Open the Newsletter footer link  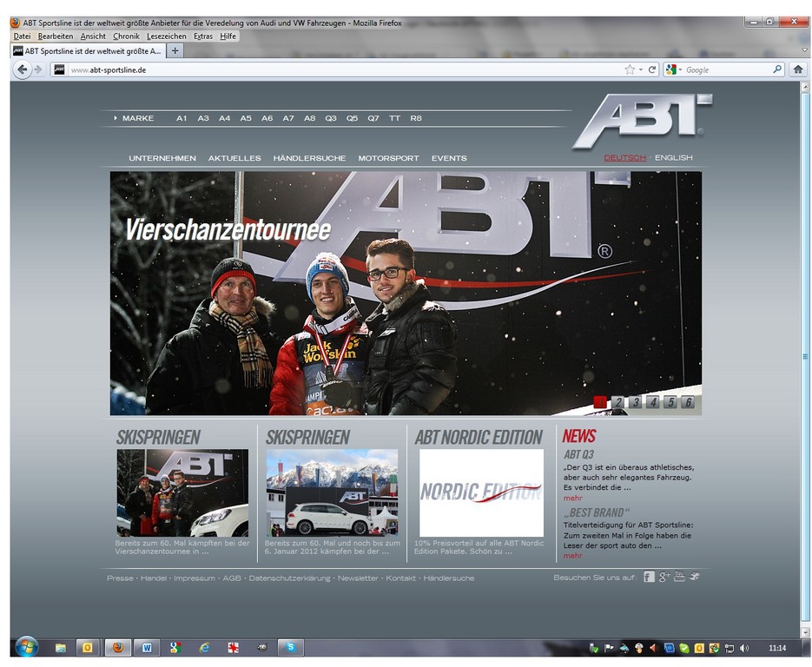tap(358, 578)
